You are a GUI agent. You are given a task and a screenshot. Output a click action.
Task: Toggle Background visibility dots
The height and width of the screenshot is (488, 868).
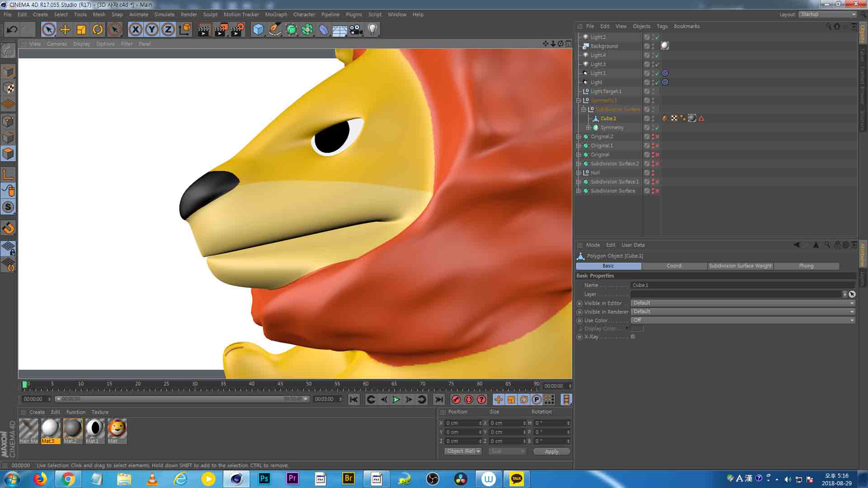(653, 46)
